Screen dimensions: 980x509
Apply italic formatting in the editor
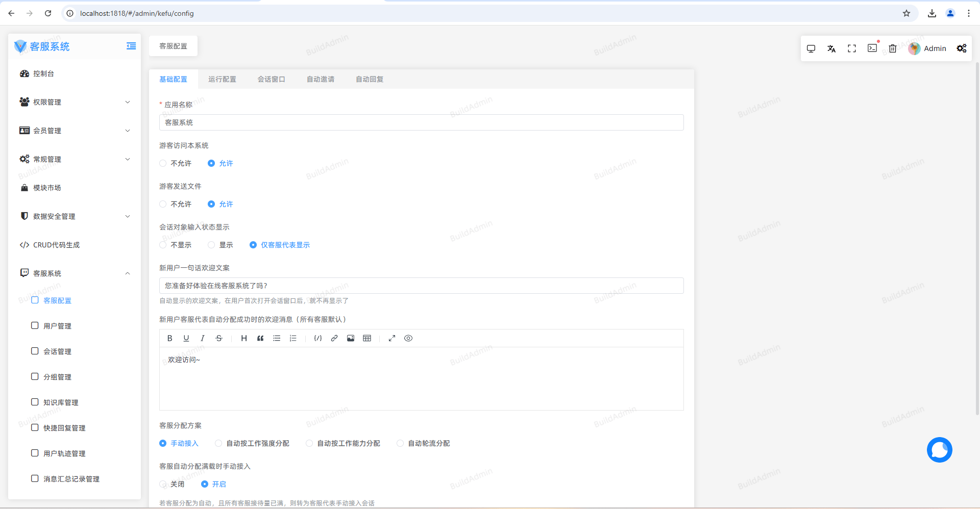pyautogui.click(x=203, y=338)
